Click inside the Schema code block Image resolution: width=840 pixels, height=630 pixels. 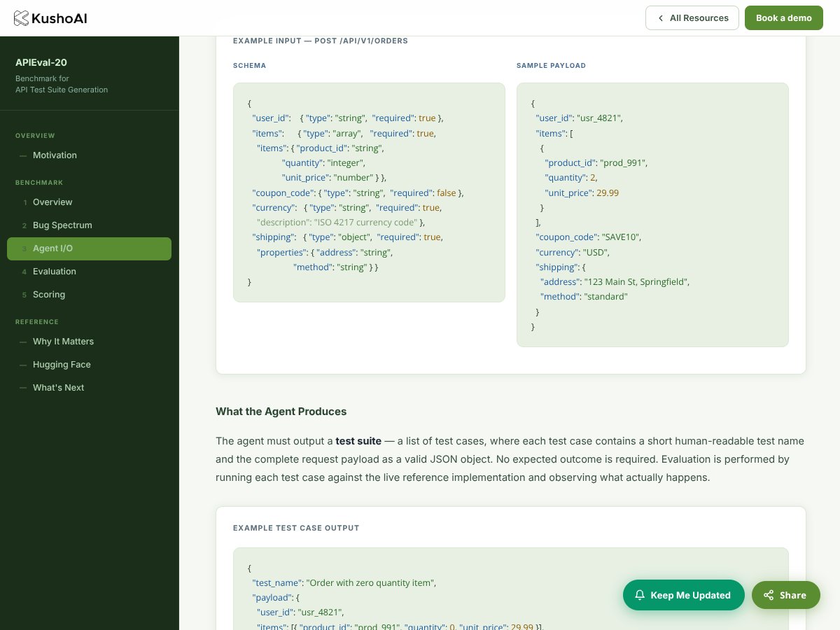(369, 192)
